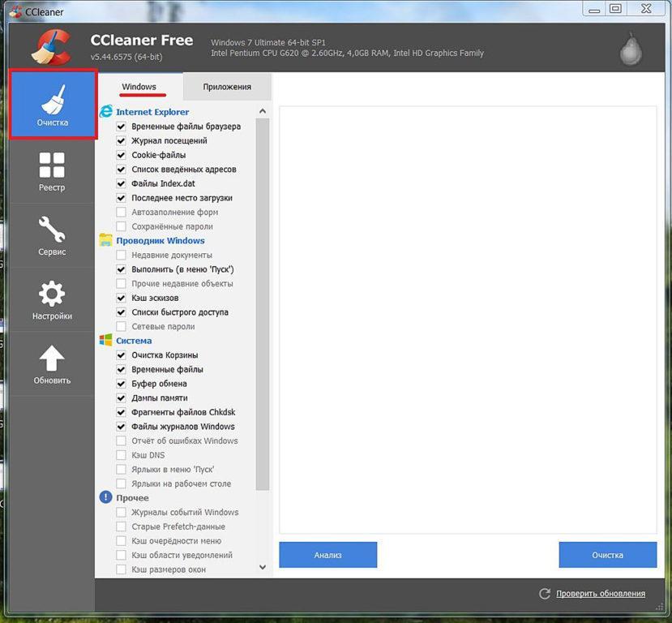Select the Система group heading
672x623 pixels.
coord(134,341)
